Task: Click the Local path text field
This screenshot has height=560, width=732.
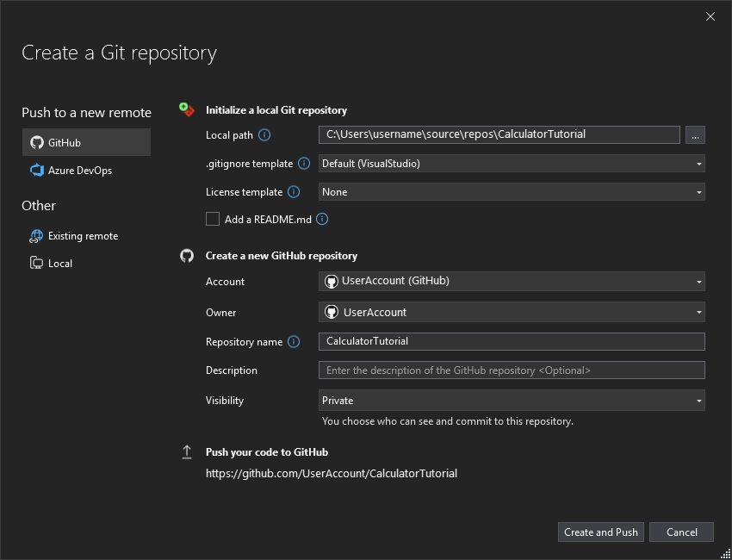Action: coord(499,134)
